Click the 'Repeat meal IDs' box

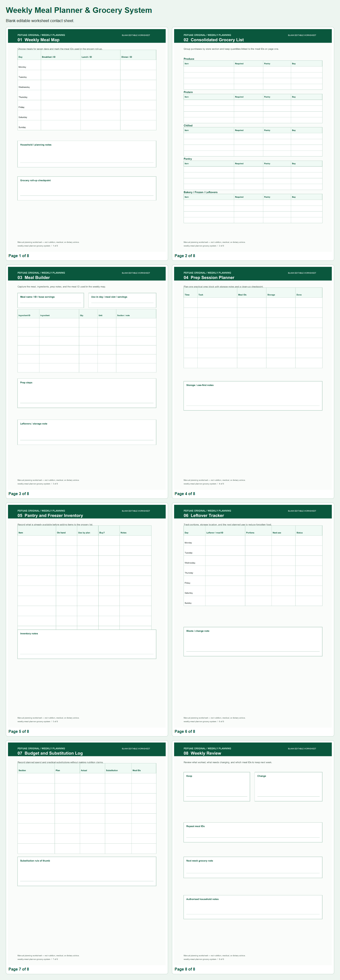[253, 832]
